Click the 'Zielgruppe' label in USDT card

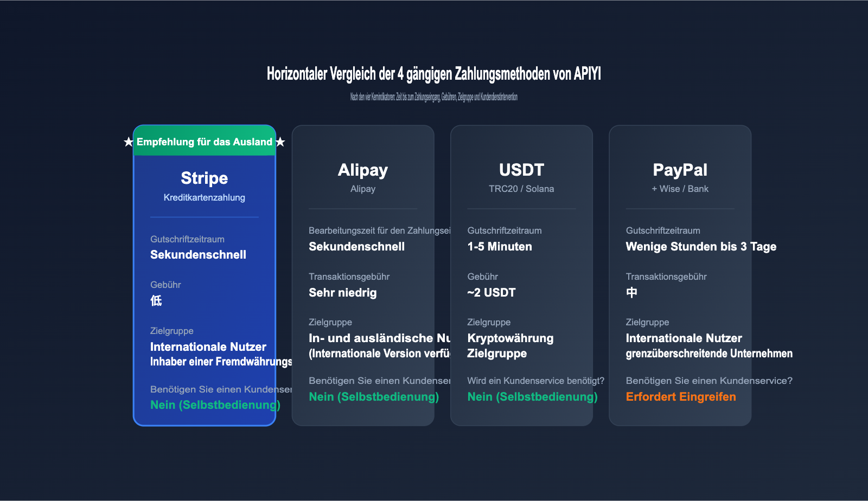pyautogui.click(x=489, y=322)
